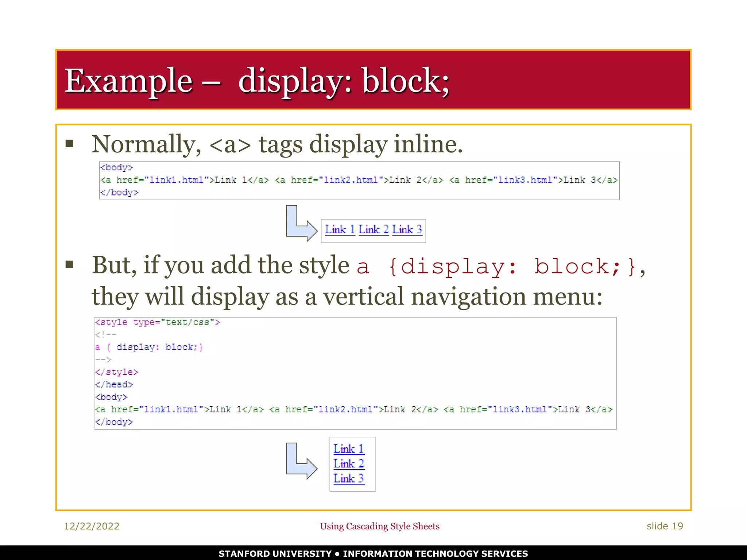Click the '<body>' line in the first code box
This screenshot has width=747, height=560.
point(117,168)
